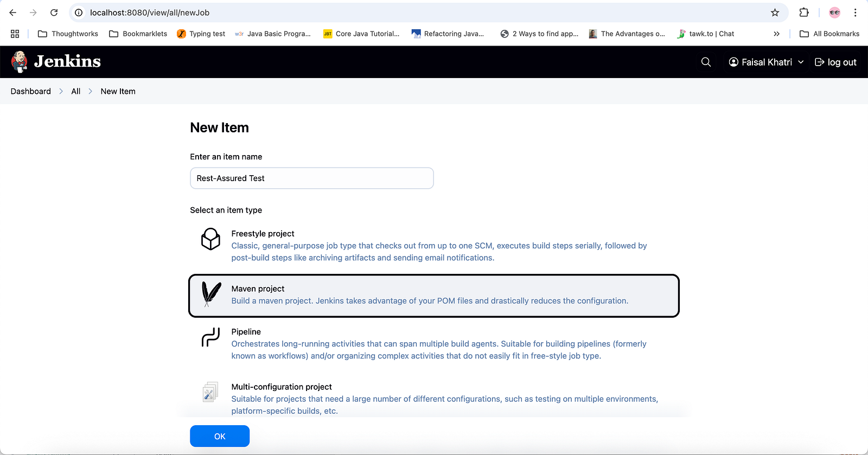The width and height of the screenshot is (868, 455).
Task: Expand the Bookmarklets bookmarks folder
Action: click(138, 34)
